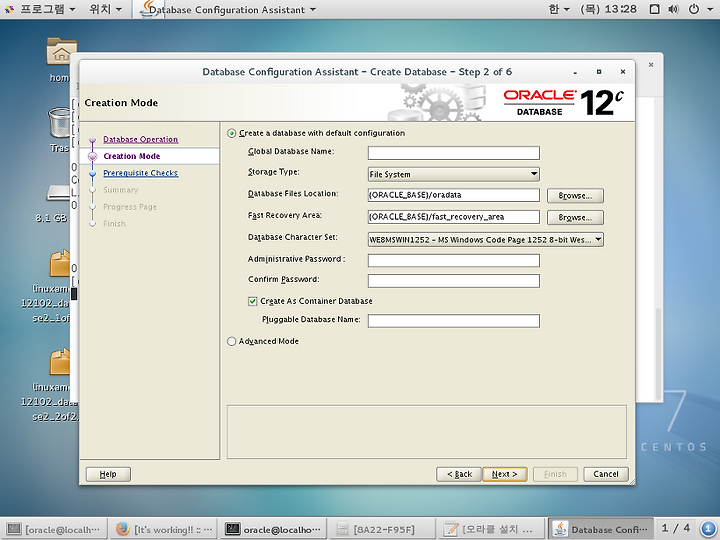Click the Administrative Password field
The height and width of the screenshot is (540, 720).
tap(454, 260)
